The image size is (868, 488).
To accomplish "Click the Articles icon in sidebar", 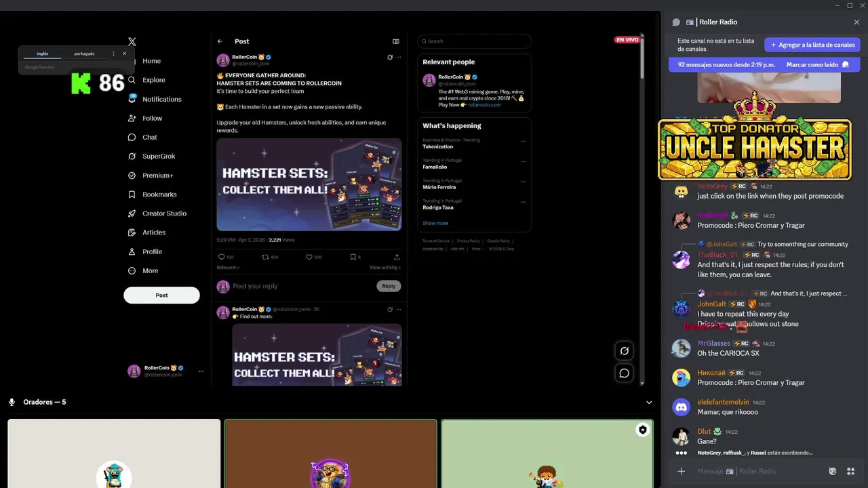I will (x=132, y=232).
